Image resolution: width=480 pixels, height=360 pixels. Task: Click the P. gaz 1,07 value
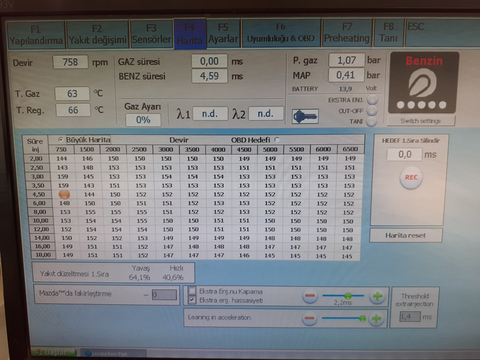point(346,60)
